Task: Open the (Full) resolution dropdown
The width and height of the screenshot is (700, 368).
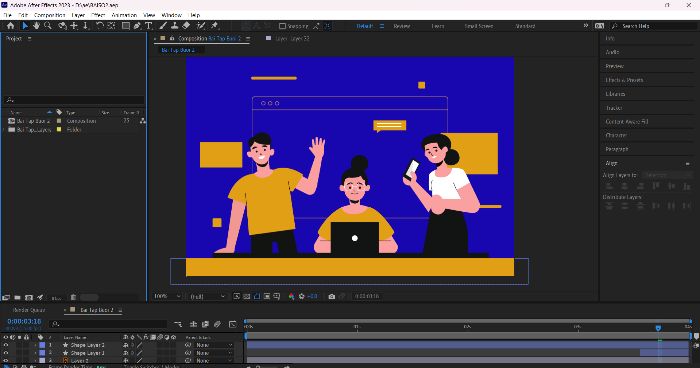Action: [x=208, y=296]
